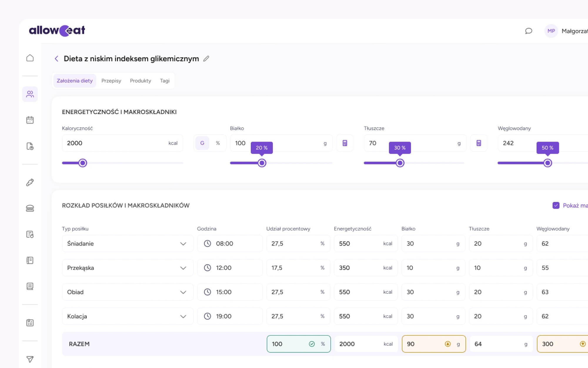Click the Białko slider handle at 20%

[262, 163]
